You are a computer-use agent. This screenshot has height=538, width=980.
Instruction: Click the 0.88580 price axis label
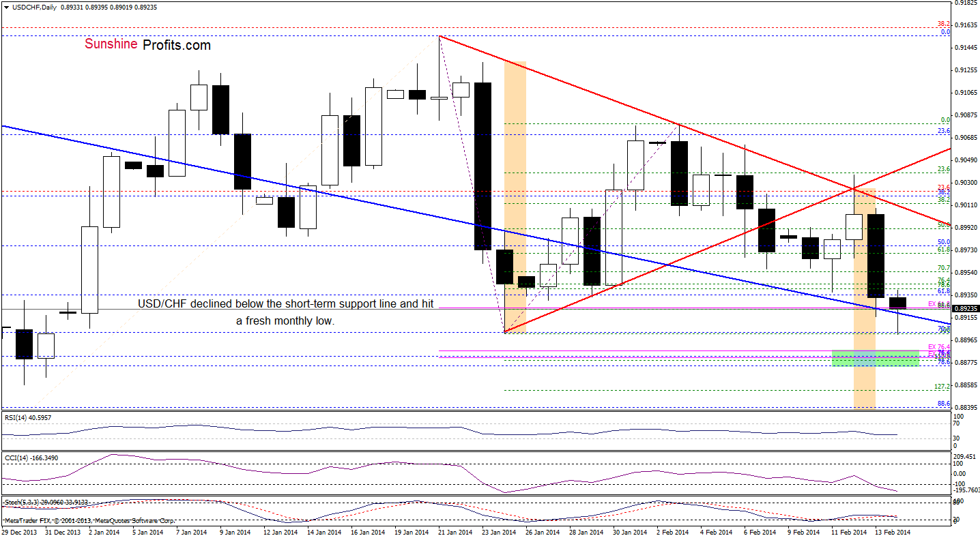coord(967,385)
